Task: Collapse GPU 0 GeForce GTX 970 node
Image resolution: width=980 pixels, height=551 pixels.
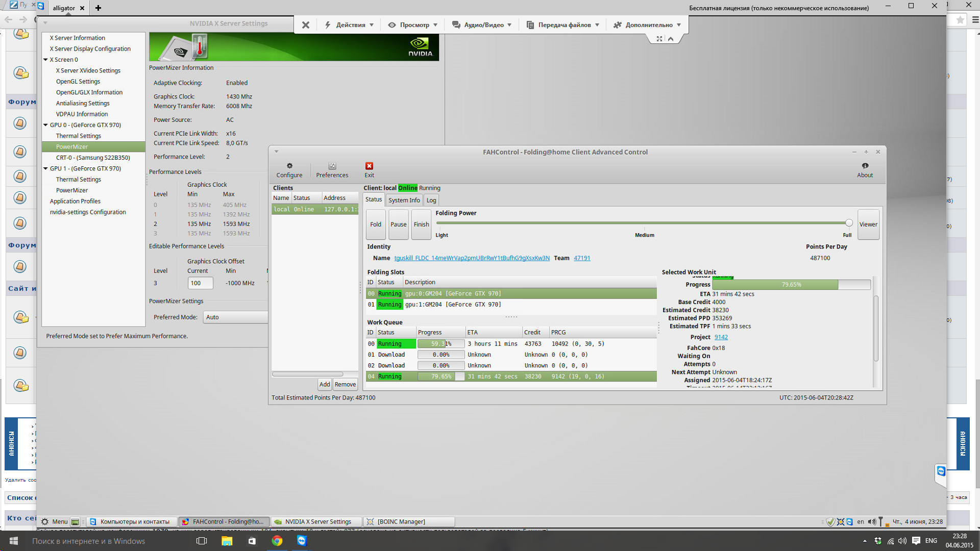Action: (46, 125)
